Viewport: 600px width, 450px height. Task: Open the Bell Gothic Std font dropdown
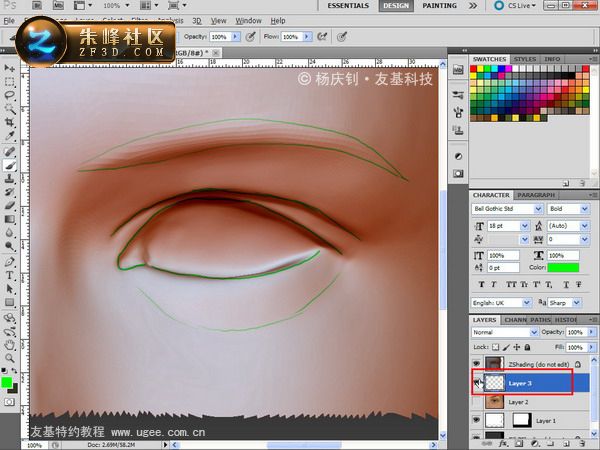click(x=538, y=209)
